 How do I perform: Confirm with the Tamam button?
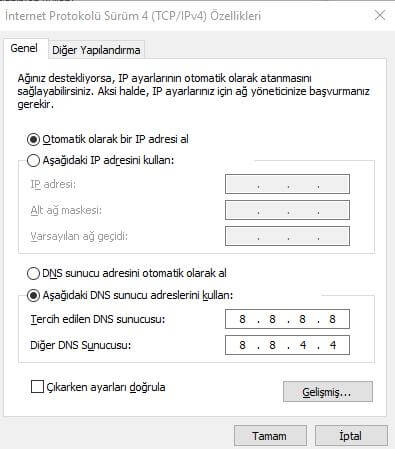[270, 436]
